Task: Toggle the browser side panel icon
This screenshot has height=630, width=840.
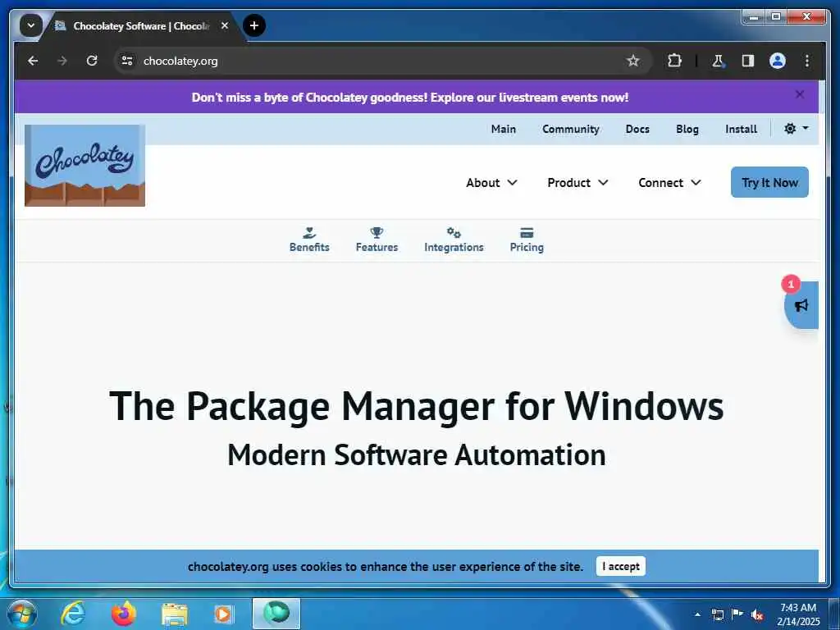Action: coord(748,61)
